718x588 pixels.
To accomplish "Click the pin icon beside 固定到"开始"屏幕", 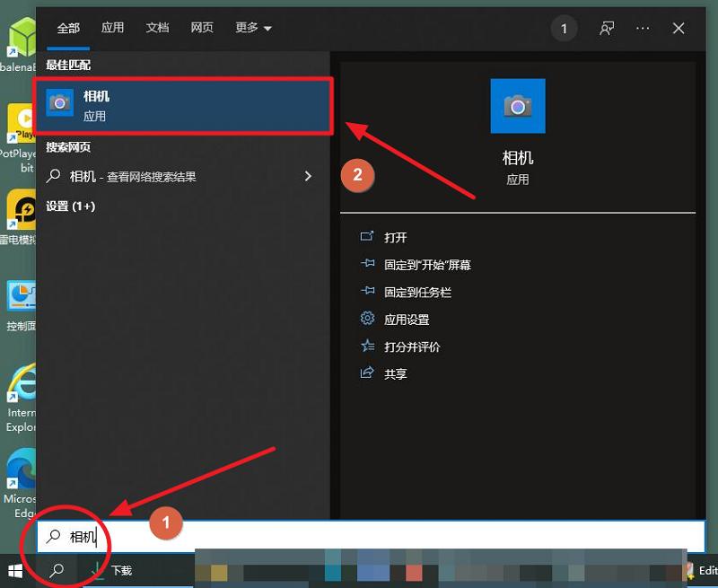I will [367, 263].
